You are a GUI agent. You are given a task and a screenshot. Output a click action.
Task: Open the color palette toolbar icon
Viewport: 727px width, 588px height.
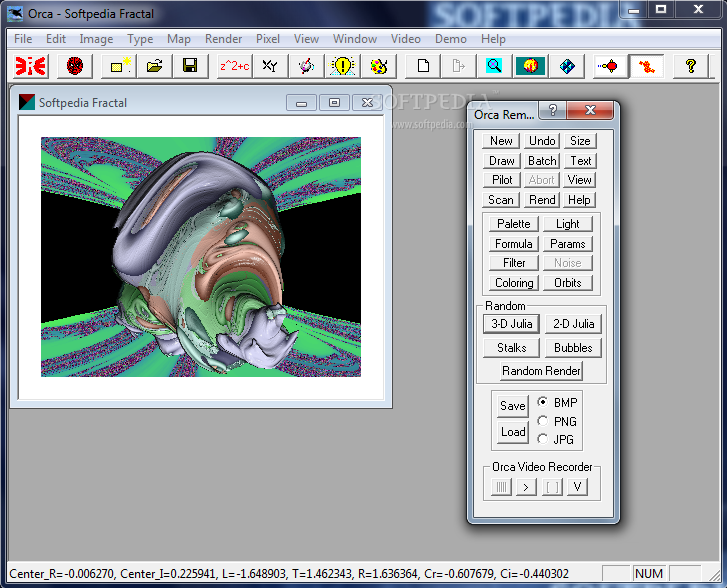coord(378,66)
